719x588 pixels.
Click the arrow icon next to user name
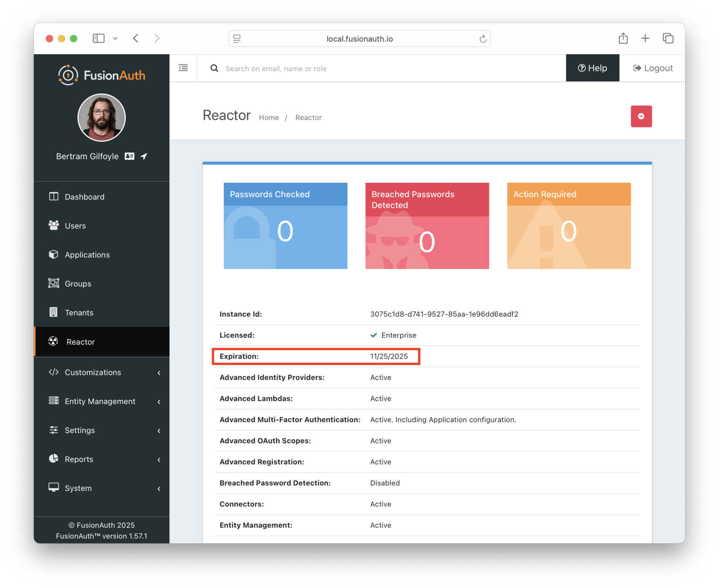coord(144,156)
